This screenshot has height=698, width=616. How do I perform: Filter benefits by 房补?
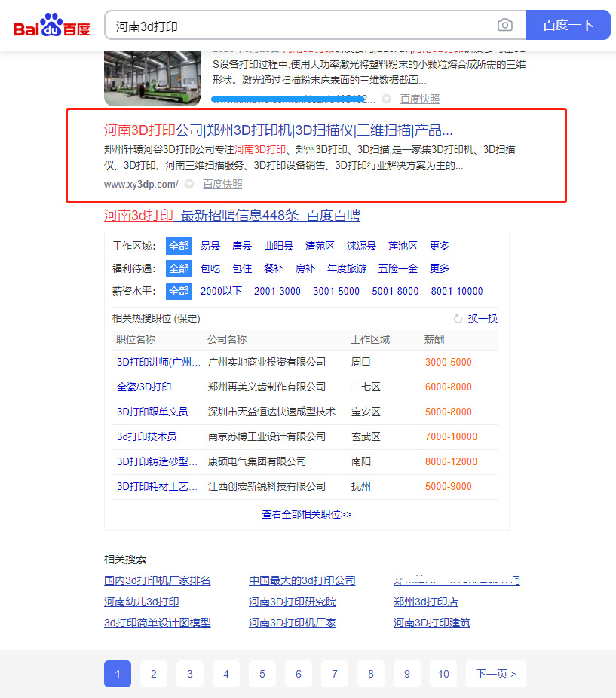(305, 268)
